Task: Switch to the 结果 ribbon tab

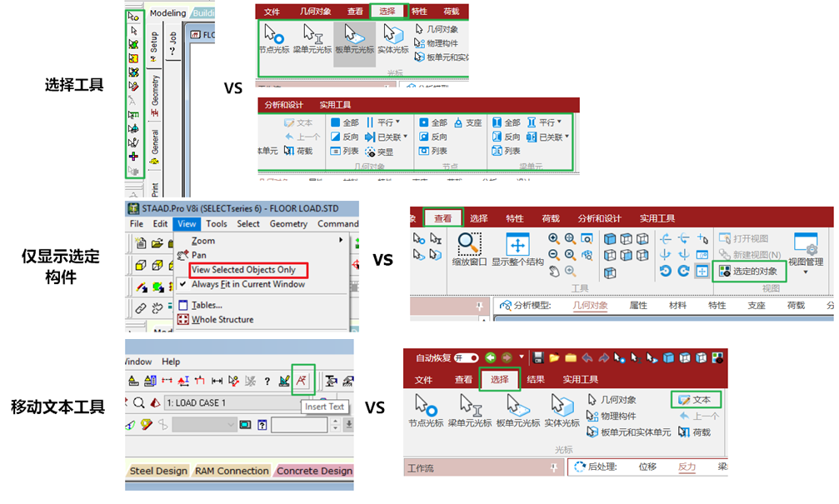Action: [x=535, y=379]
